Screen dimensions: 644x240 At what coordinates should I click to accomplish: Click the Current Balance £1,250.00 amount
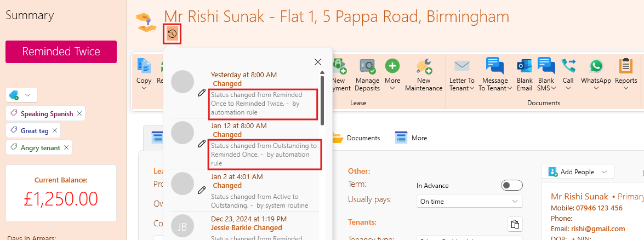coord(61,199)
